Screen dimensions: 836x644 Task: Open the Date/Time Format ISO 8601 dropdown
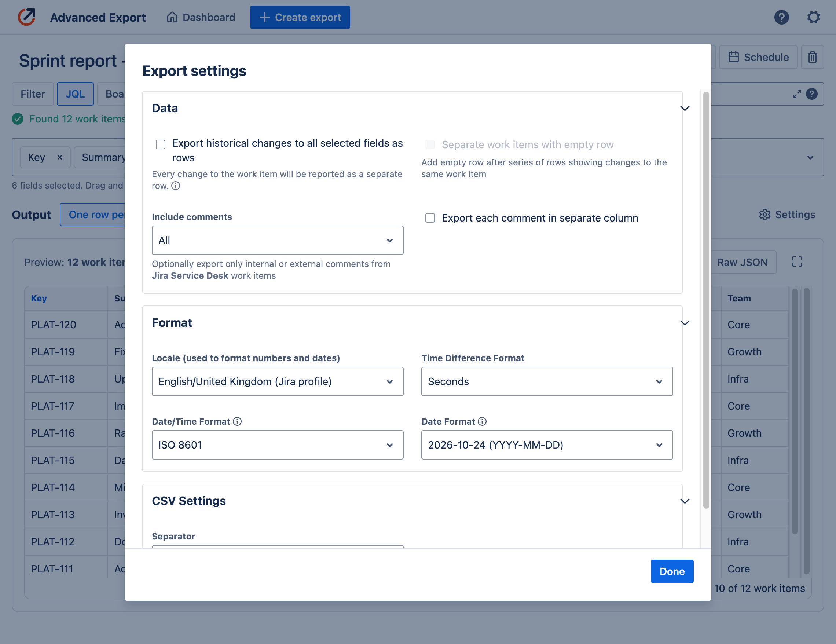pos(278,445)
